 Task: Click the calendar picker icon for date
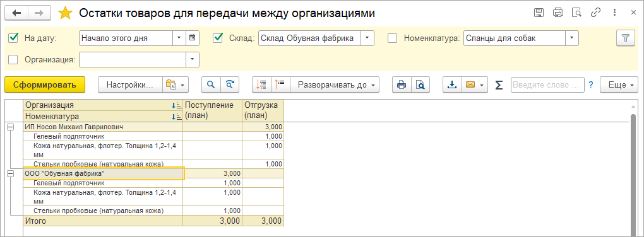pos(192,38)
